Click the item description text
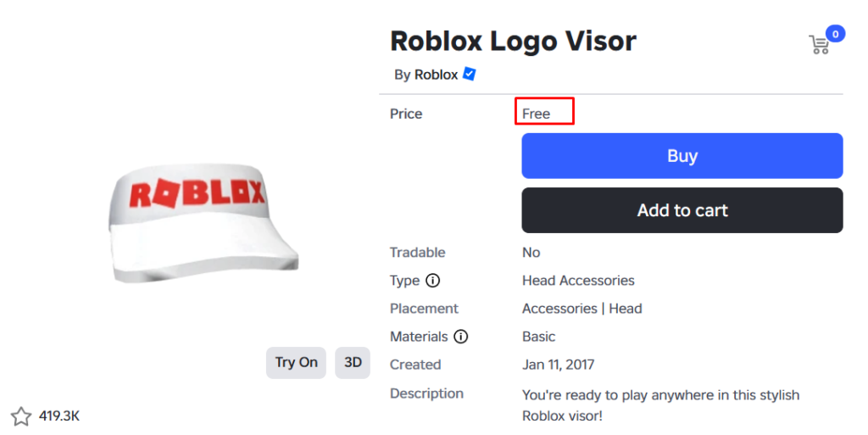Image resolution: width=868 pixels, height=435 pixels. pyautogui.click(x=660, y=405)
